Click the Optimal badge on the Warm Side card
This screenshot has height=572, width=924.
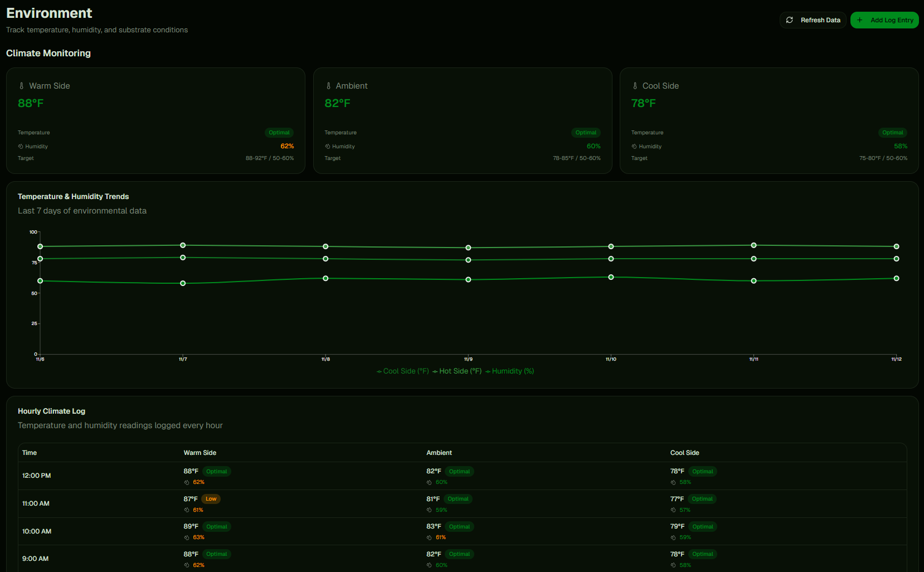(x=279, y=133)
